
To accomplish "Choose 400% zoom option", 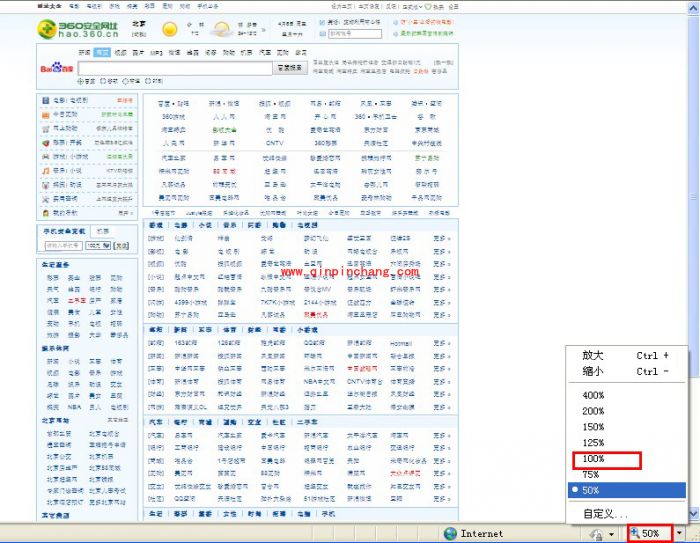I will pyautogui.click(x=593, y=395).
